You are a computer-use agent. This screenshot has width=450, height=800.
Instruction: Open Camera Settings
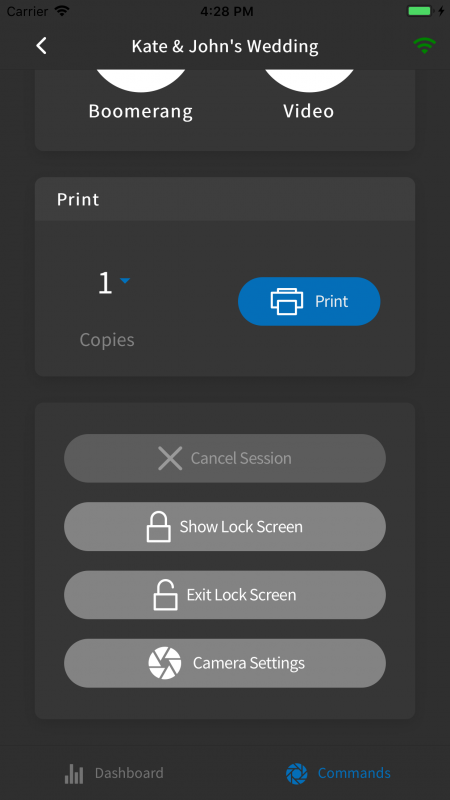pos(225,663)
